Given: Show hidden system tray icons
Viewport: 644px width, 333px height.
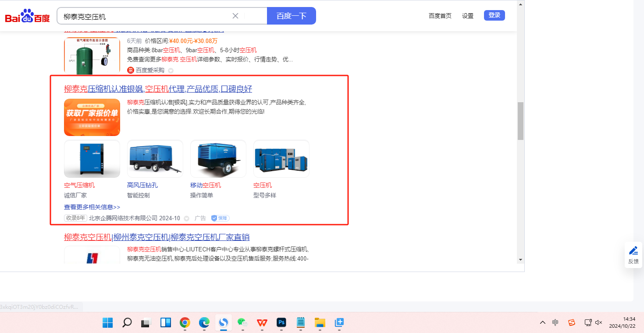Looking at the screenshot, I should click(543, 322).
